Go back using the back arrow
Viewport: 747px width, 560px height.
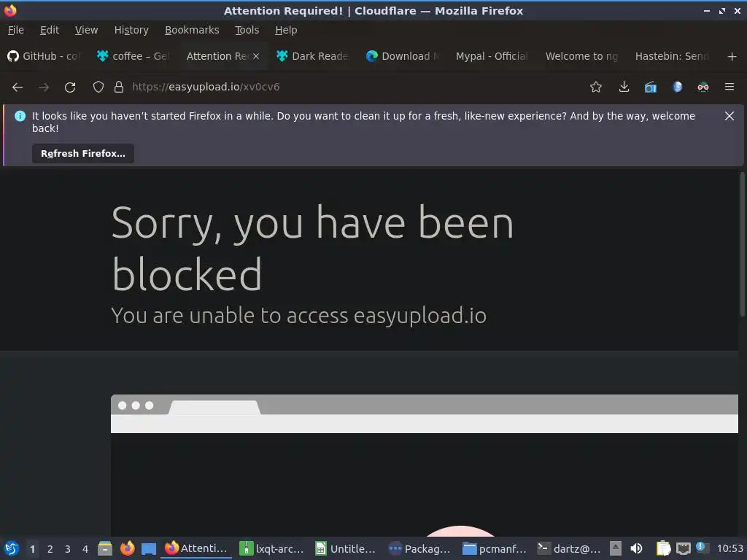click(x=18, y=87)
